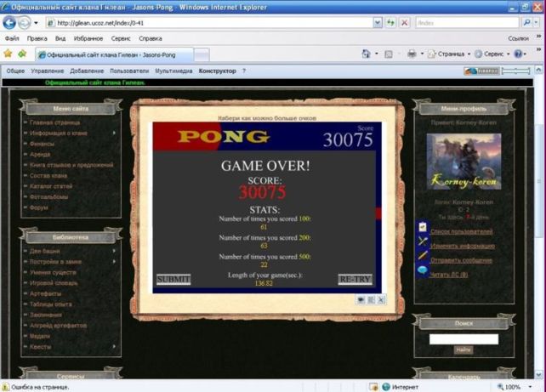Click the browser Back arrow button
Image resolution: width=546 pixels, height=392 pixels.
click(x=9, y=23)
